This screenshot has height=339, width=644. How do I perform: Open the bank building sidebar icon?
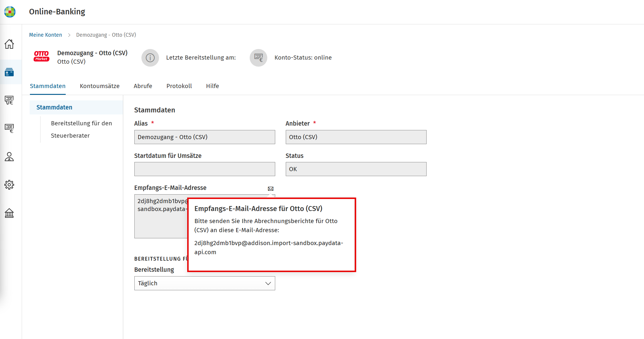coord(9,213)
